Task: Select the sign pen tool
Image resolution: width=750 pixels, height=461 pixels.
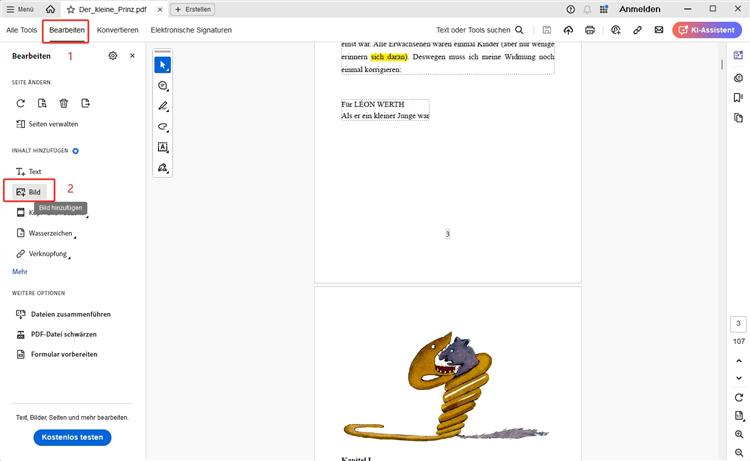Action: [x=163, y=168]
